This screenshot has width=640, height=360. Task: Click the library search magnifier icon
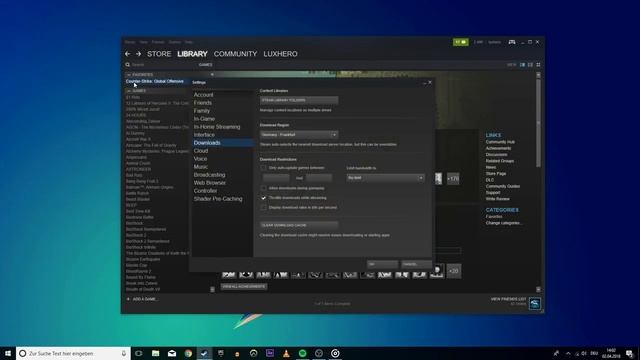tap(128, 65)
